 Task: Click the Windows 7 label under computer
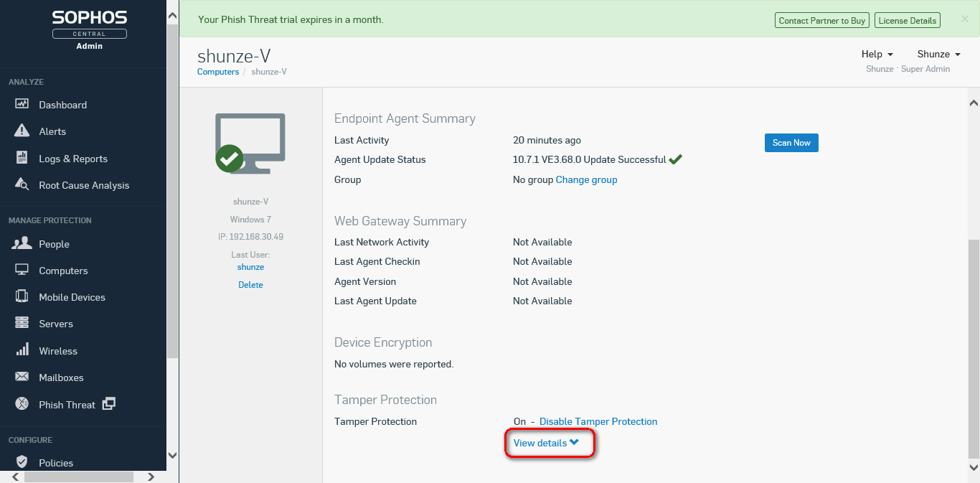coord(250,220)
